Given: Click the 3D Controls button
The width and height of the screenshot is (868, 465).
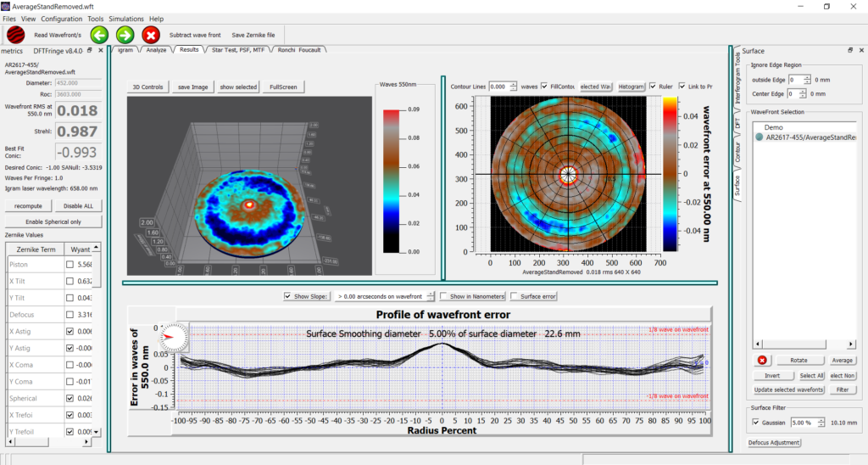Looking at the screenshot, I should [x=147, y=87].
